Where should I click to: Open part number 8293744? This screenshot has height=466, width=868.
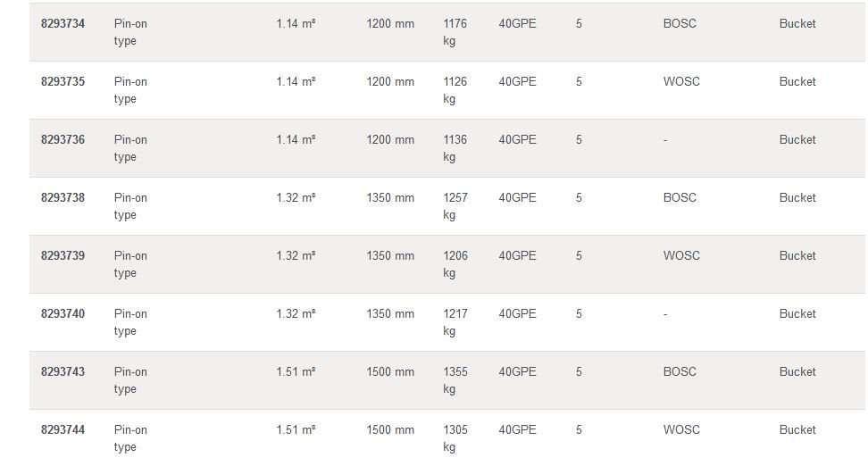63,430
